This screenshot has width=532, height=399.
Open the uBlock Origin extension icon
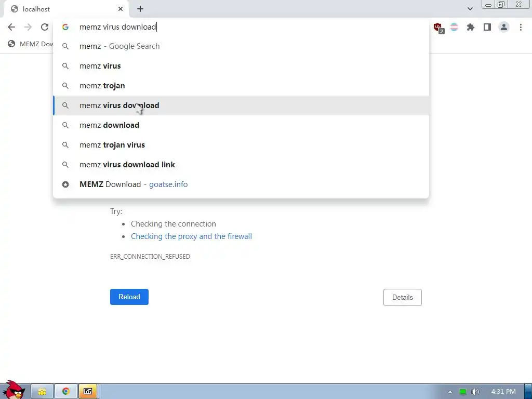438,27
